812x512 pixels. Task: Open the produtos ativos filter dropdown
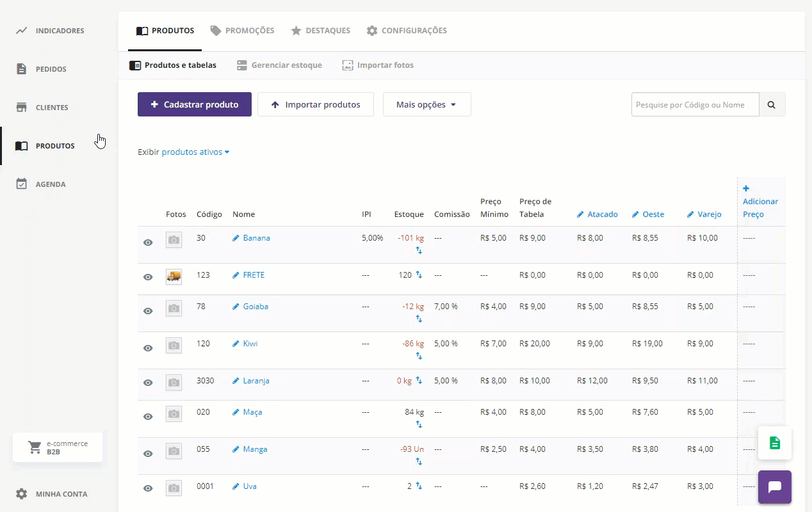(195, 152)
